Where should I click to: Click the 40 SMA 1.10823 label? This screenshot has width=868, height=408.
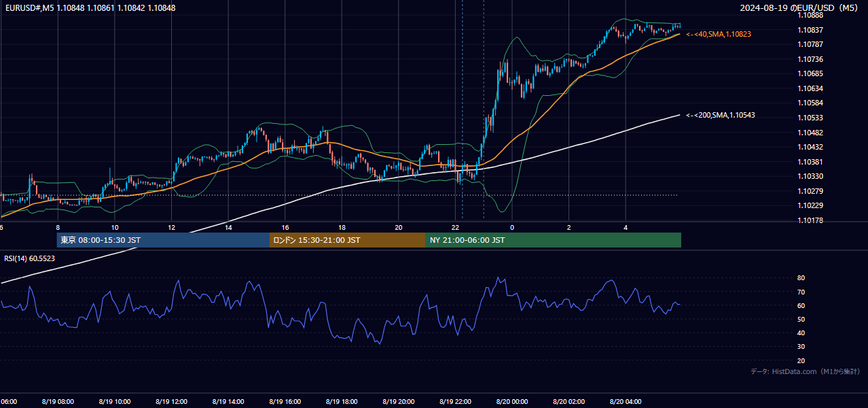pos(719,33)
